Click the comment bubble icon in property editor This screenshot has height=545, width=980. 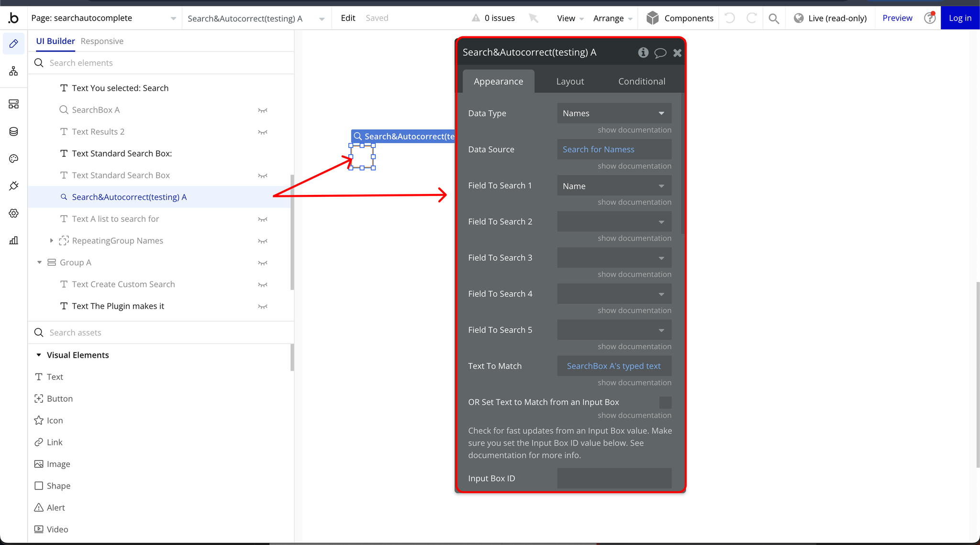pos(660,53)
